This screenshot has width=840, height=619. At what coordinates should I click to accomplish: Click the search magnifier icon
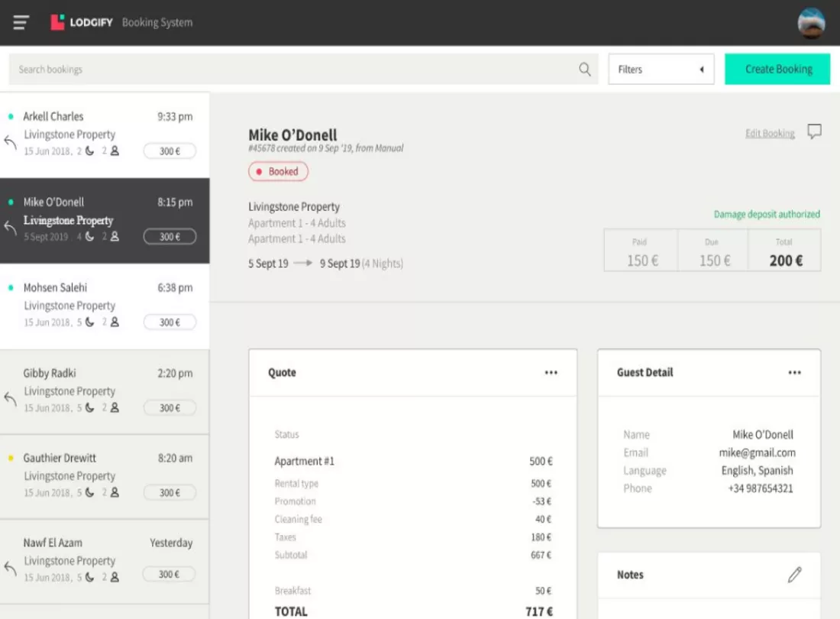584,69
